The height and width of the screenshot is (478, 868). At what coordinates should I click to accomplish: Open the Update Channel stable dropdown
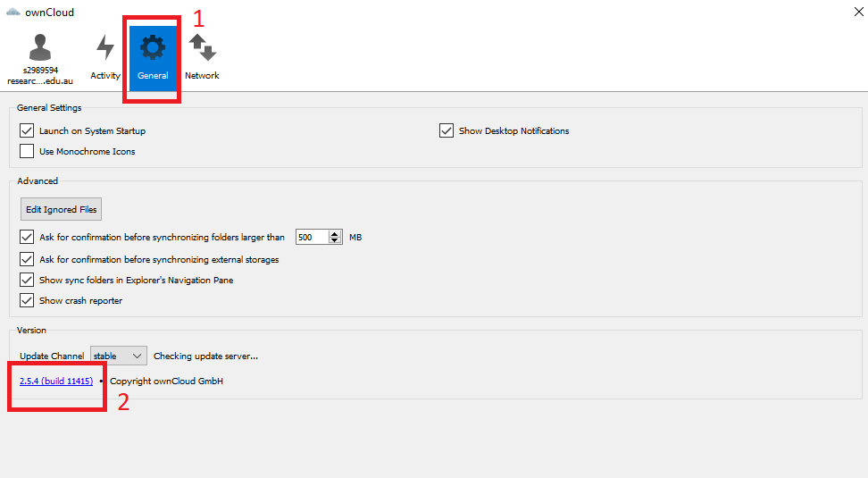[119, 356]
